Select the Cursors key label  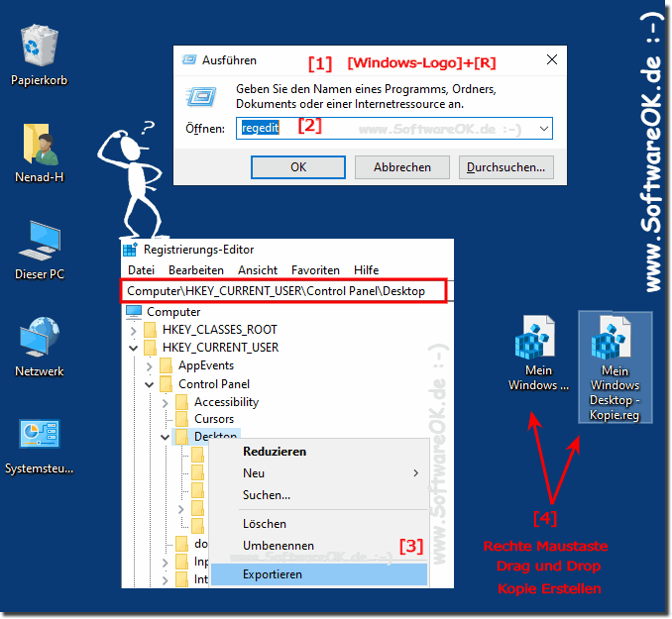pos(214,419)
